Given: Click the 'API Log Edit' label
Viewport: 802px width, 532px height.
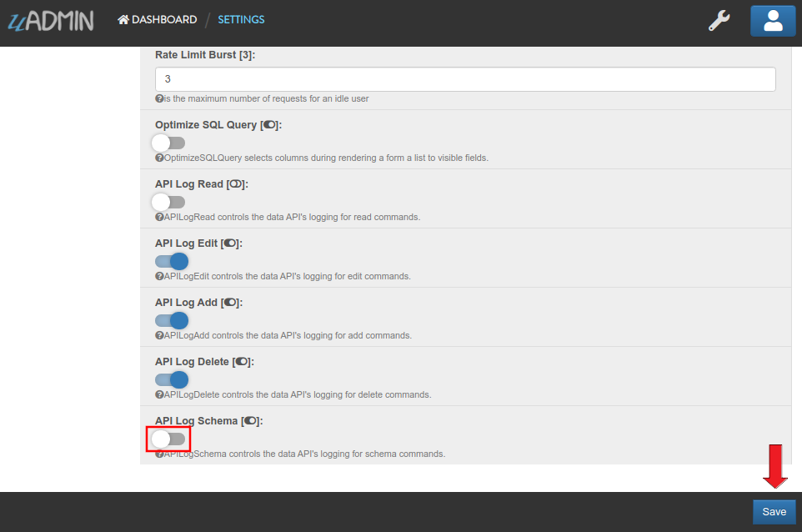Looking at the screenshot, I should (x=198, y=243).
